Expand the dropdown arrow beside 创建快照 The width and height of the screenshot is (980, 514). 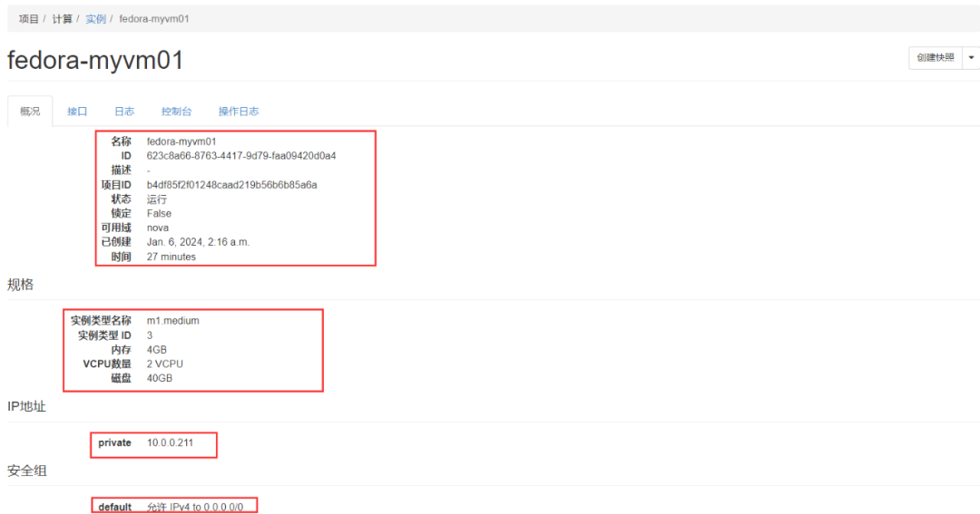tap(972, 57)
